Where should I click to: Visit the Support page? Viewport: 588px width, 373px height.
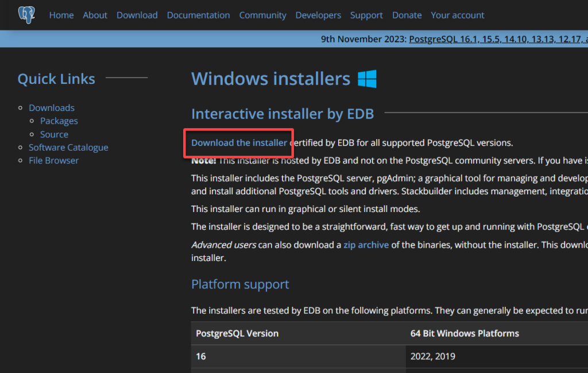pyautogui.click(x=366, y=16)
